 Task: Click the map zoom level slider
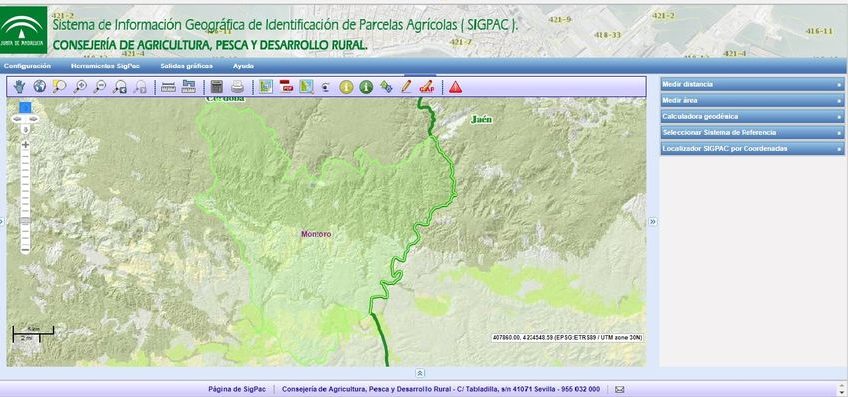click(x=25, y=197)
